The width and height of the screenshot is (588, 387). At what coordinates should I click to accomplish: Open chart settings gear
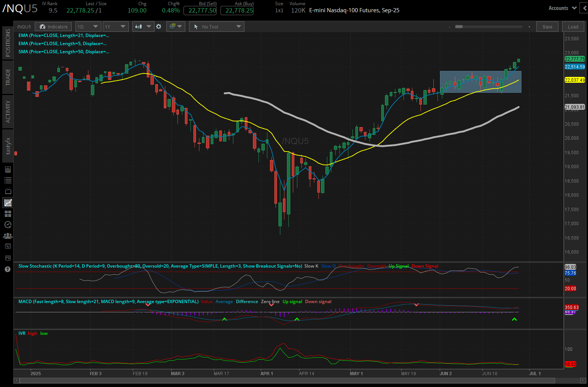click(x=159, y=27)
